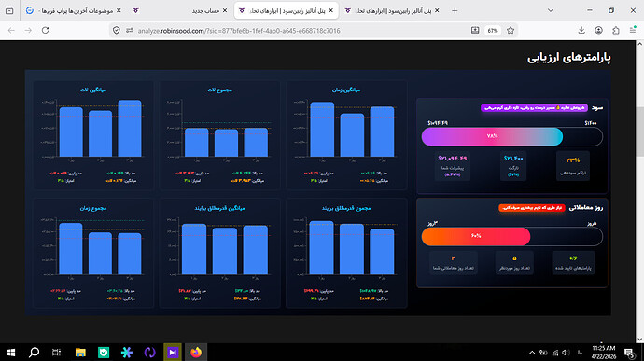644x361 pixels.
Task: Click the مجموع لات chart title
Action: click(x=219, y=90)
